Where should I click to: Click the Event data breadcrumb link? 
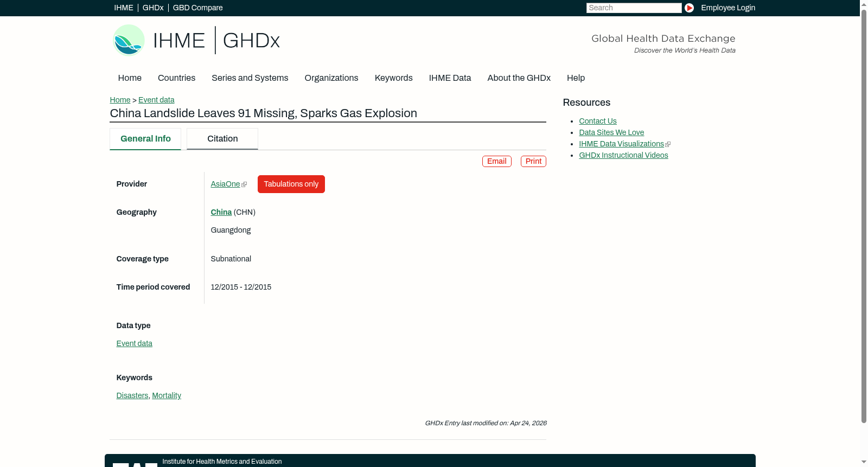point(156,100)
